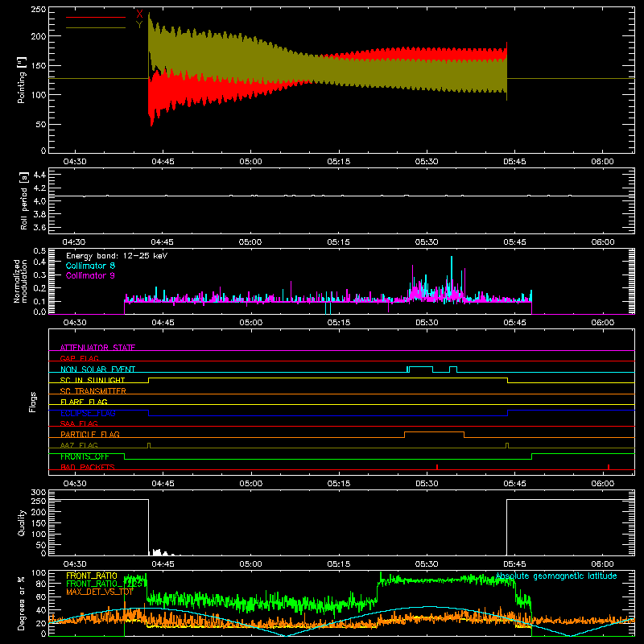Screen dimensions: 644x644
Task: Select the FRONTS_OFF flag label
Action: (x=85, y=456)
